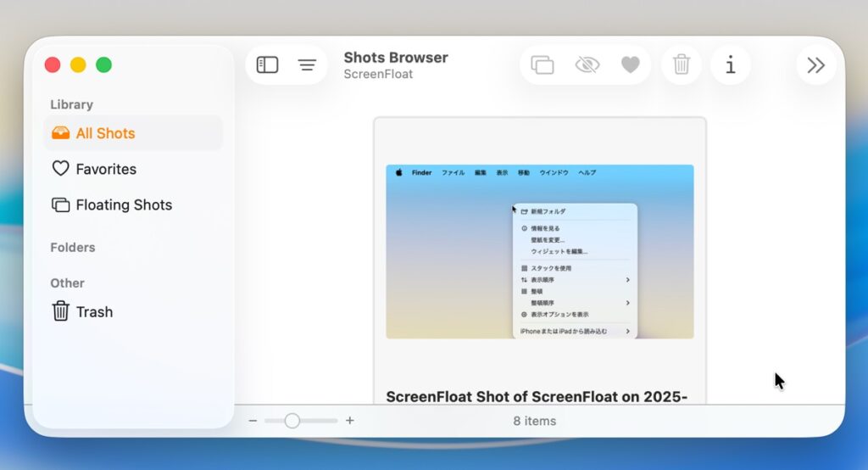Mark shot as favorite using toolbar heart
This screenshot has width=868, height=470.
[x=631, y=65]
